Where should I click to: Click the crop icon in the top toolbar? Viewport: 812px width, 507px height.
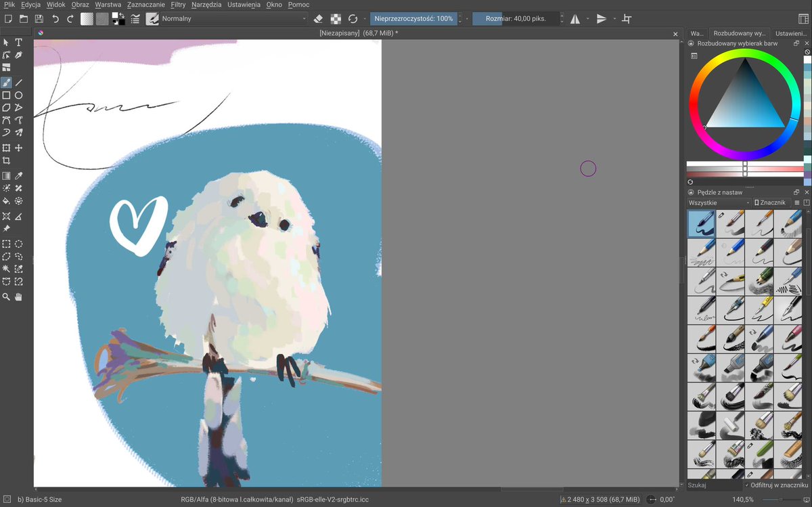pos(627,19)
